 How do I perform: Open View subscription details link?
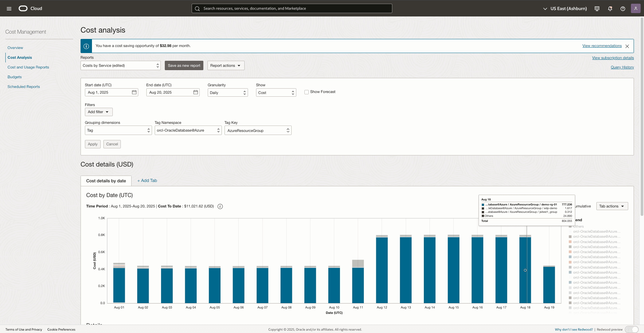point(613,58)
